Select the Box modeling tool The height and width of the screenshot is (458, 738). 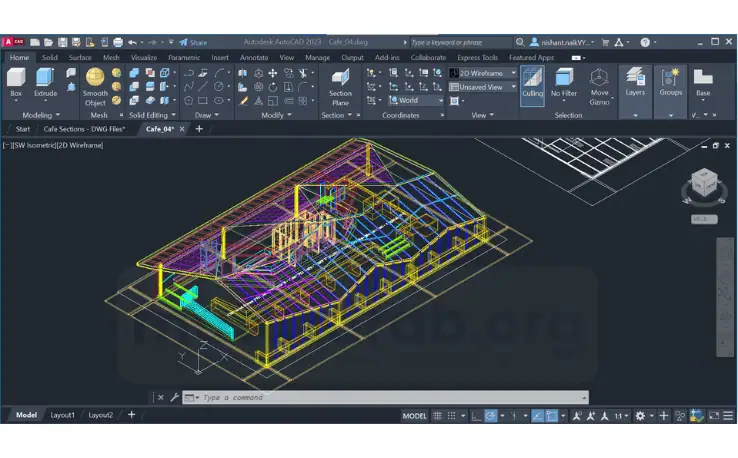click(16, 80)
